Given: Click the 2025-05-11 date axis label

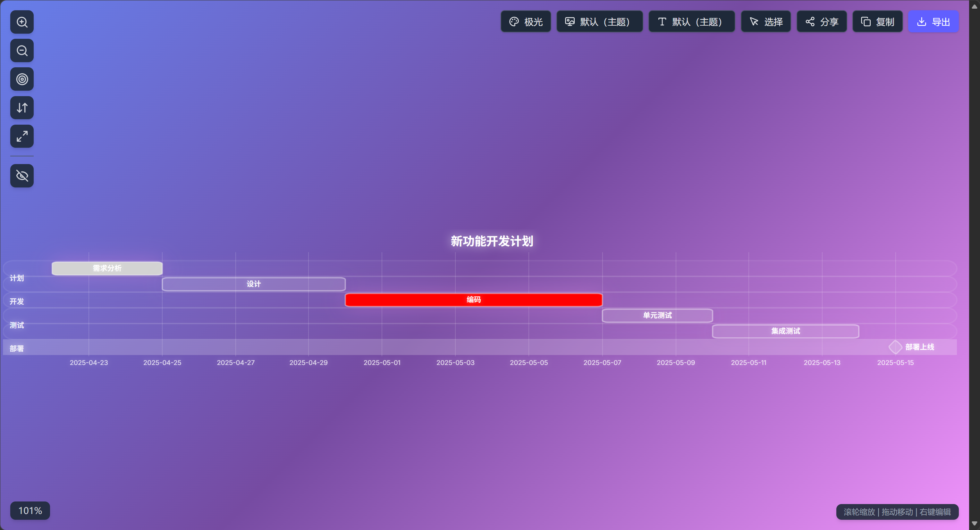Looking at the screenshot, I should pos(749,363).
